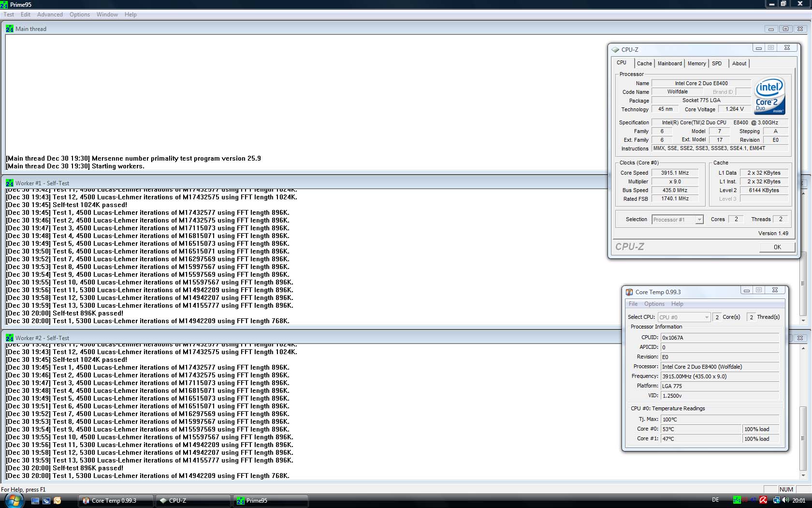812x508 pixels.
Task: Click Worker #2 scrollbar down arrow
Action: tap(803, 475)
